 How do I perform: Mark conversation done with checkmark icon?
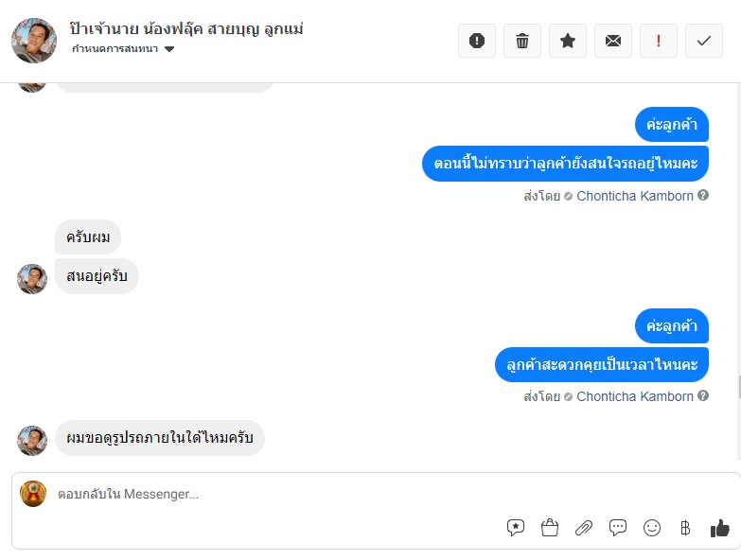(704, 41)
